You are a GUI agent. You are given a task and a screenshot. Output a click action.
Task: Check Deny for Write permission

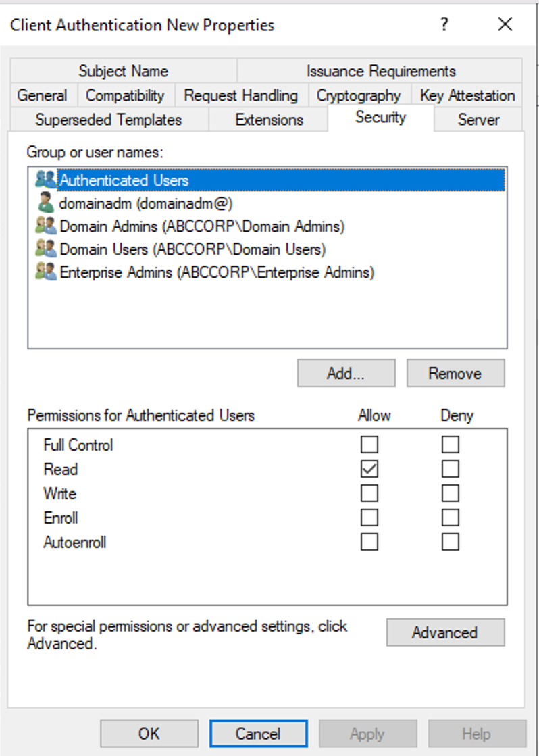pos(451,493)
